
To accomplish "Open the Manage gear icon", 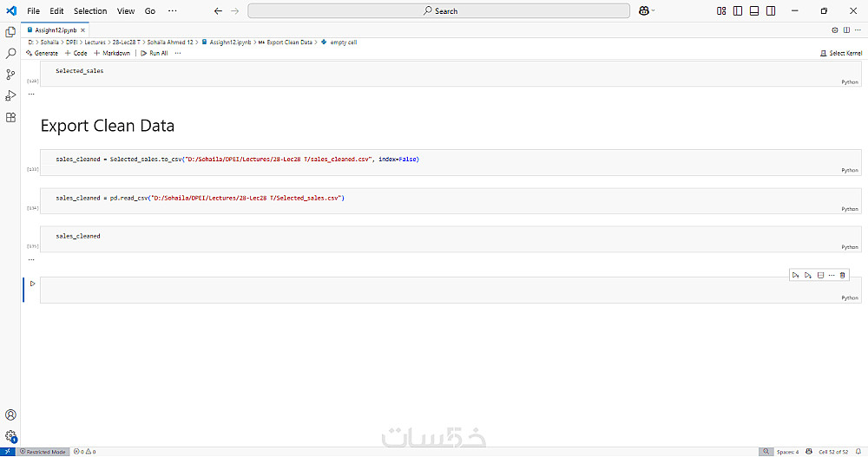I will point(10,436).
